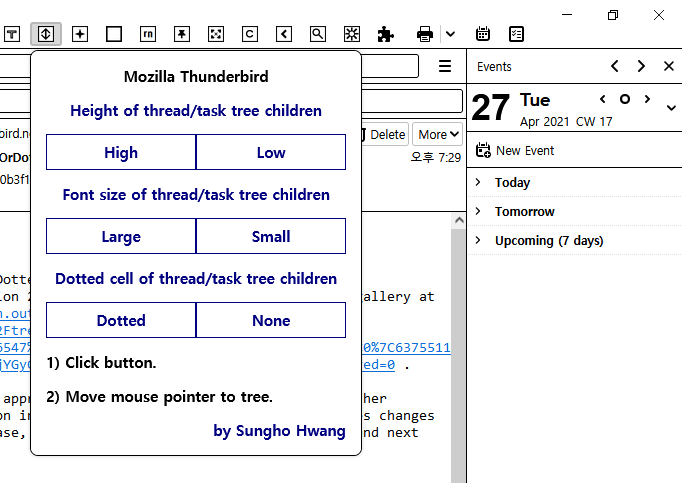The image size is (682, 483).
Task: Choose Small font size for tree
Action: (x=271, y=236)
